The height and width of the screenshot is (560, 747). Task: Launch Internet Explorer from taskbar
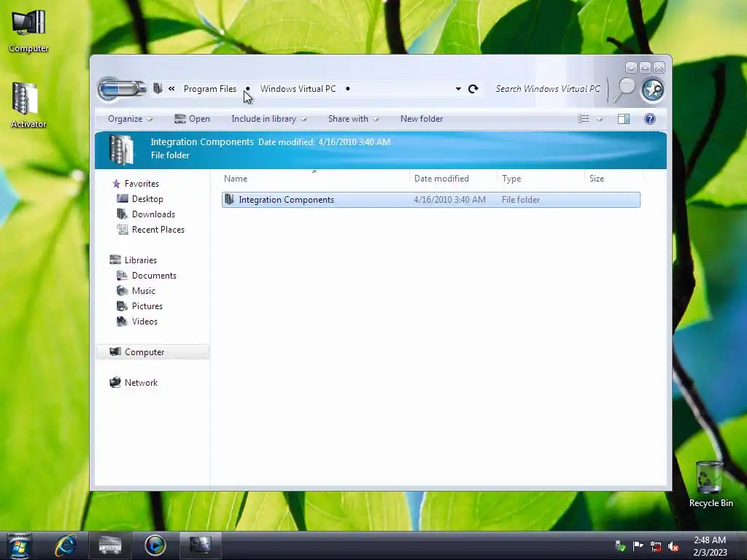tap(65, 545)
